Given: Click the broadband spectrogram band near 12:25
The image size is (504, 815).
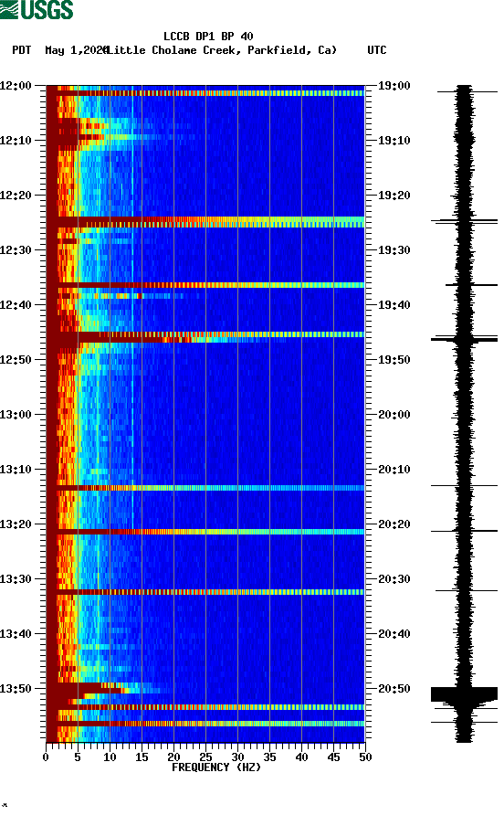Looking at the screenshot, I should 205,222.
